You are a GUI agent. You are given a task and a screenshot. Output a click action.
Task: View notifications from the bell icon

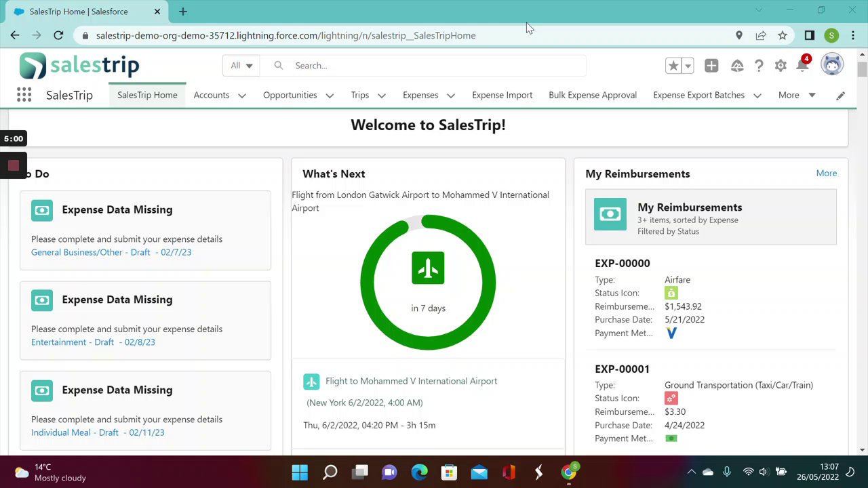(802, 66)
